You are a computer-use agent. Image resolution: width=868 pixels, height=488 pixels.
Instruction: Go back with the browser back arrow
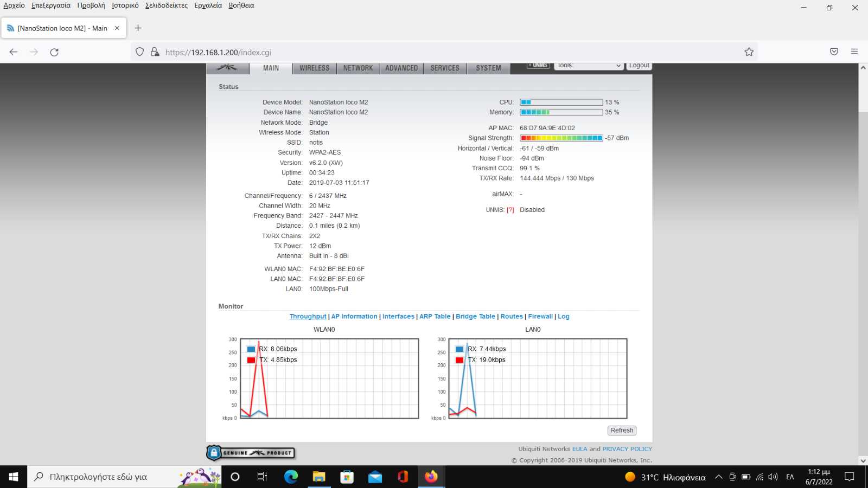click(14, 52)
